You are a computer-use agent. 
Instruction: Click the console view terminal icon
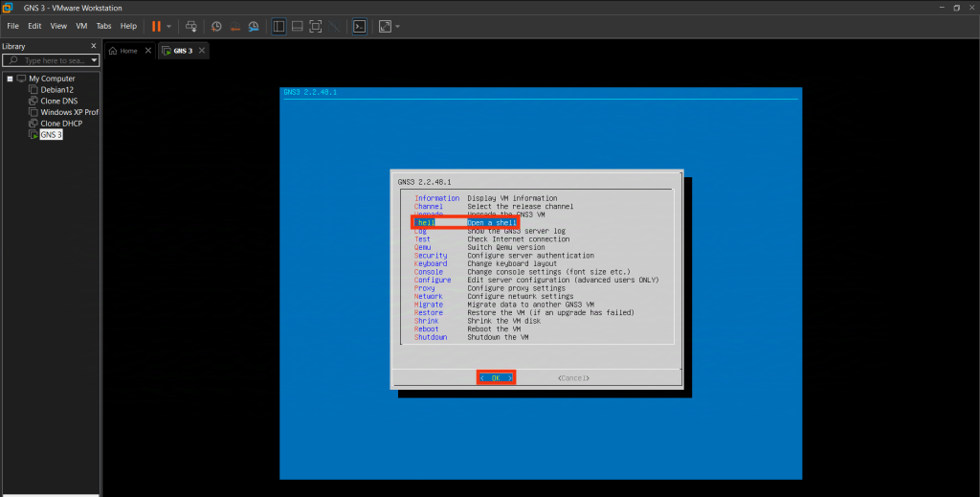(359, 26)
